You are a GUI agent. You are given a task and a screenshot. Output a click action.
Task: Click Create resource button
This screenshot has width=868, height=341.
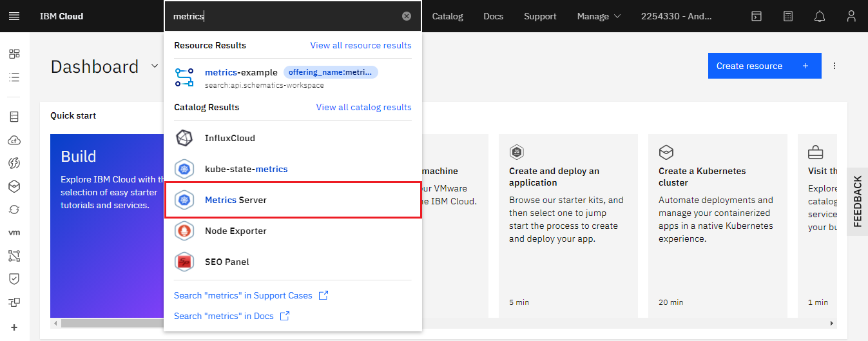click(764, 66)
